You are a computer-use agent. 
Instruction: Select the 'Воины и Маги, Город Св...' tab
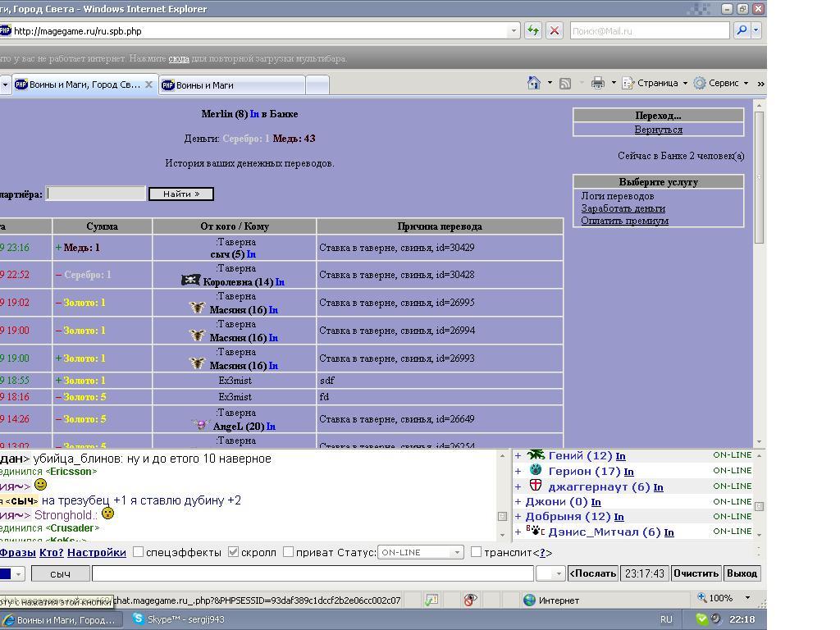click(85, 84)
